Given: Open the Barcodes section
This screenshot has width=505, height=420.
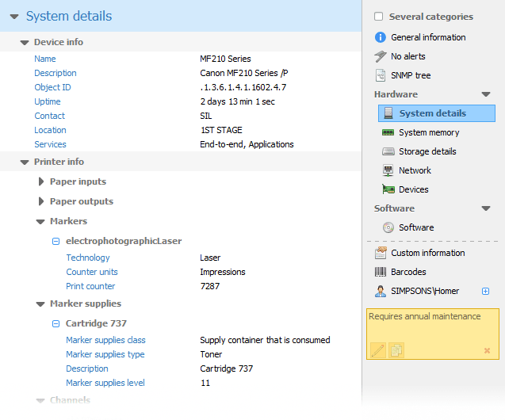Looking at the screenshot, I should [408, 272].
